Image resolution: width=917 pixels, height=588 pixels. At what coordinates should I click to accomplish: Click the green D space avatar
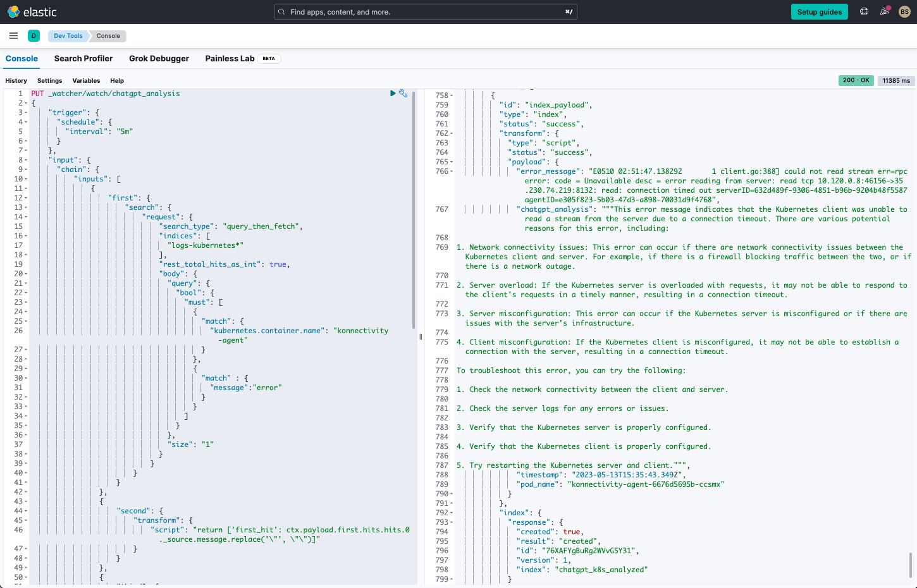34,36
